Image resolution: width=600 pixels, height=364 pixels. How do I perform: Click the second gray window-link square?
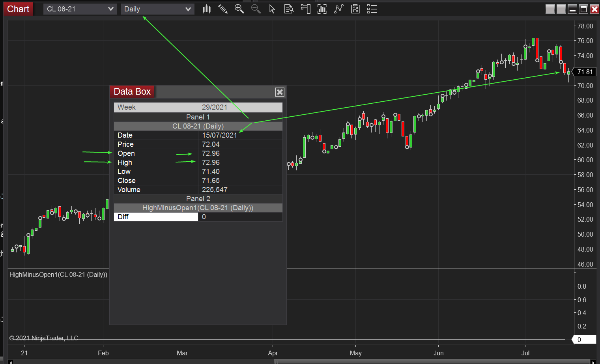561,9
